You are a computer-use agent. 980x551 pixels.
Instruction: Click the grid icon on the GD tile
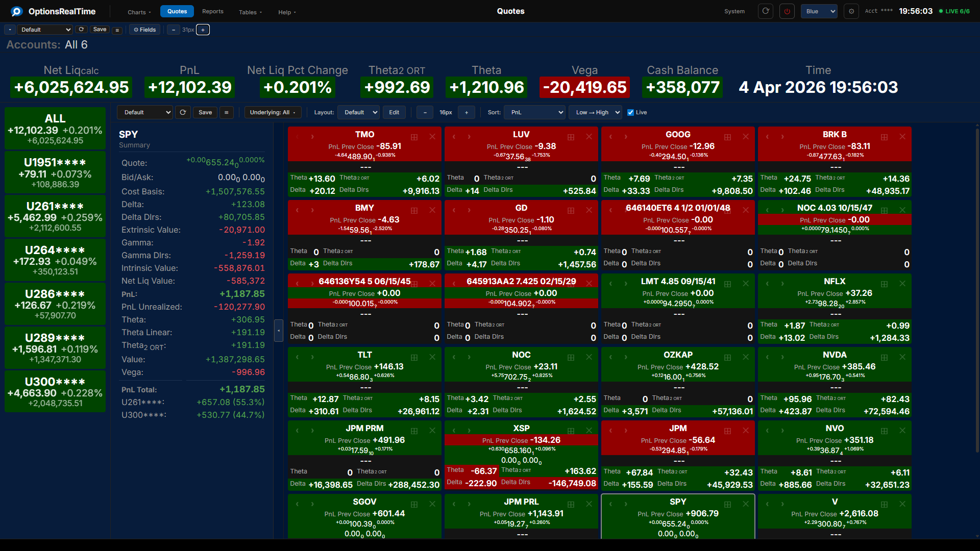tap(571, 210)
